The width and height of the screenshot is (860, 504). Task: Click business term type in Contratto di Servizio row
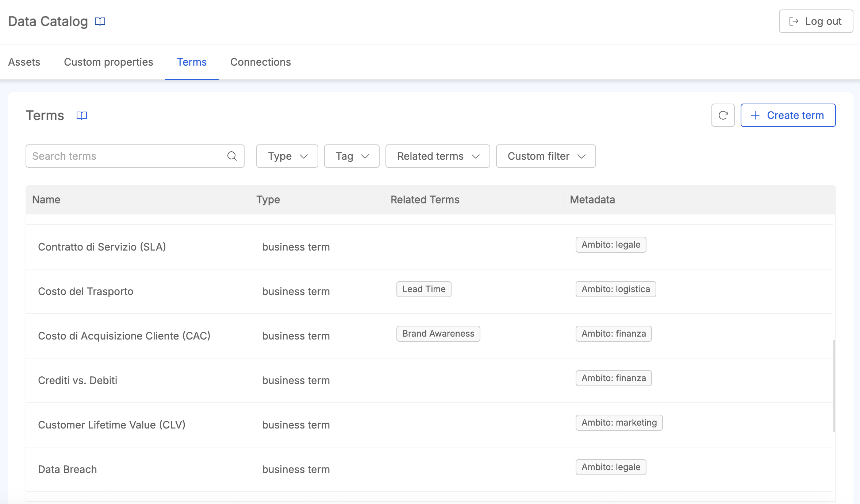coord(296,247)
